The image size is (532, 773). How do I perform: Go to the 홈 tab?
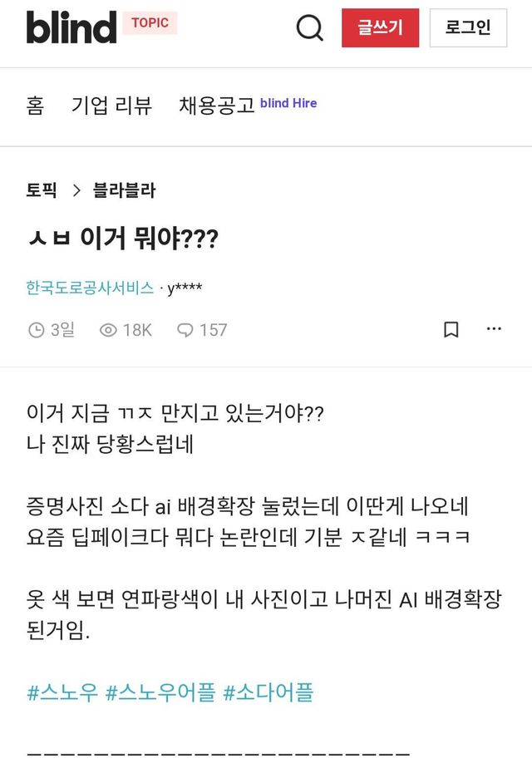coord(35,106)
